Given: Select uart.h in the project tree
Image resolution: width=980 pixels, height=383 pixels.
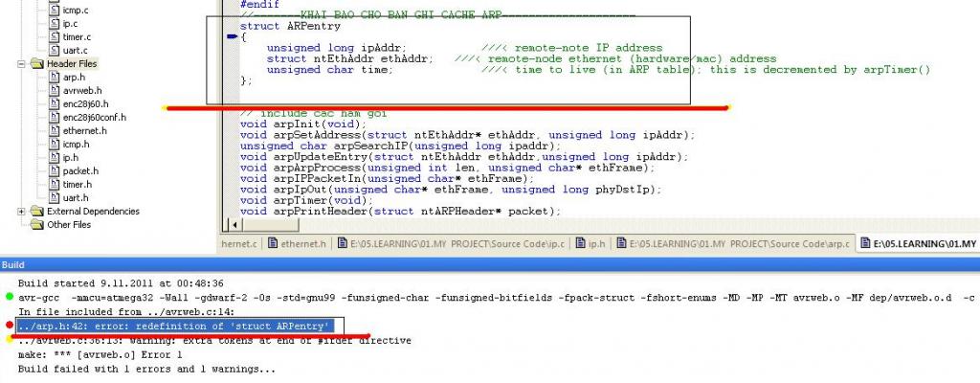Looking at the screenshot, I should click(76, 198).
